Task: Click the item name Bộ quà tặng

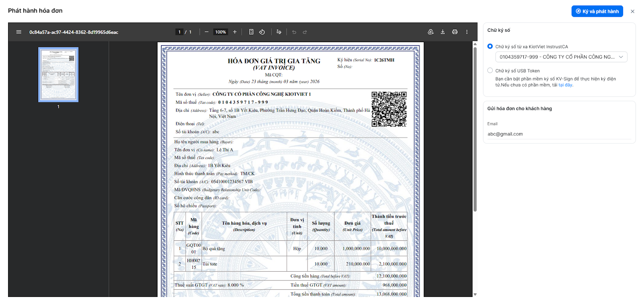Action: click(x=214, y=249)
